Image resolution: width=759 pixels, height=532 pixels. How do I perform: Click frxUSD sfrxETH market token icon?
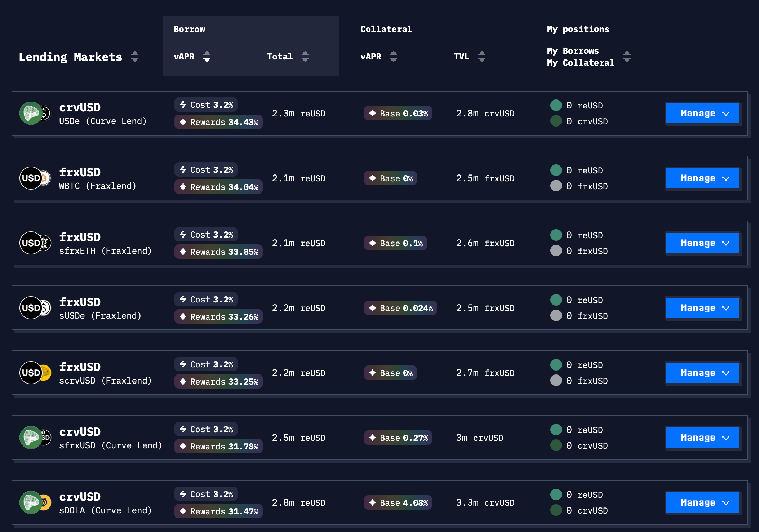tap(35, 243)
